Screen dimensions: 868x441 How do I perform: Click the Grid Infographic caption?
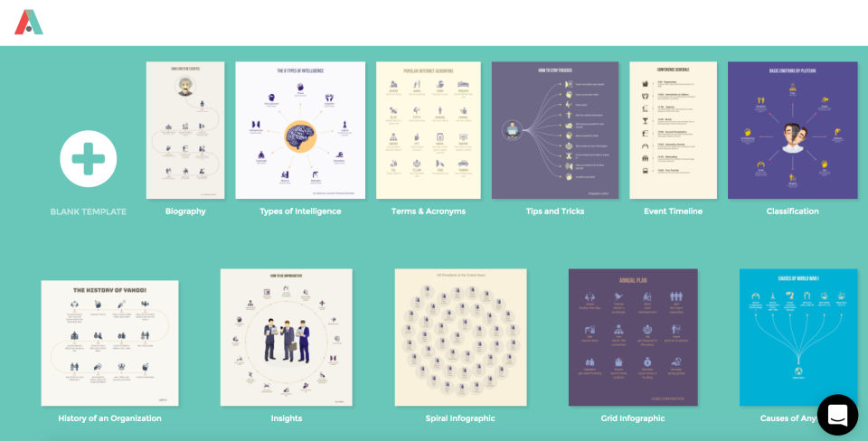pos(633,418)
